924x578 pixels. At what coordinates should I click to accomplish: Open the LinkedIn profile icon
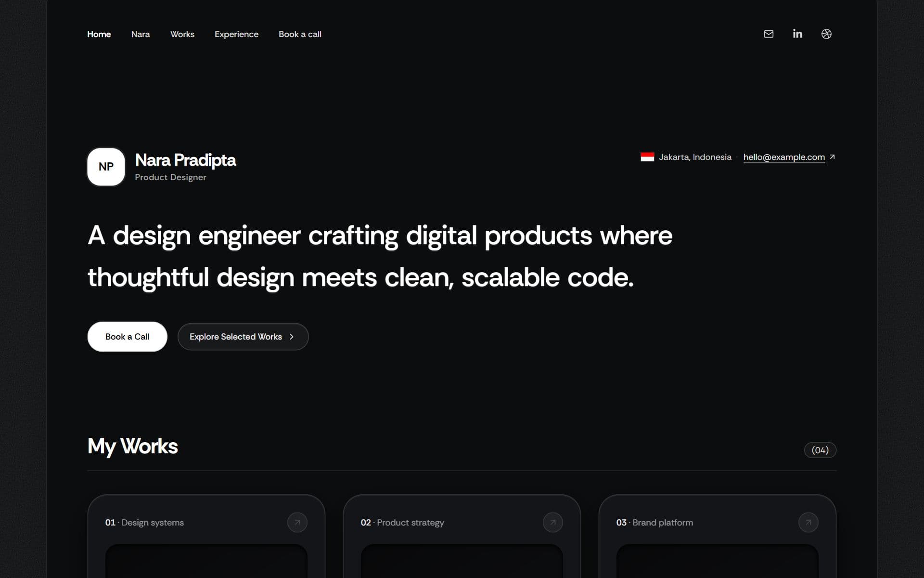point(797,34)
